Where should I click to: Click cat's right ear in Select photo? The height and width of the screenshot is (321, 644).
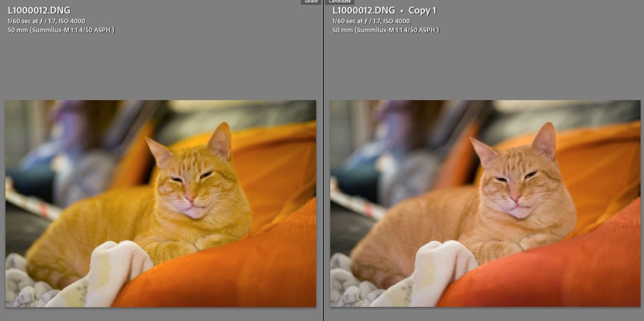(221, 141)
